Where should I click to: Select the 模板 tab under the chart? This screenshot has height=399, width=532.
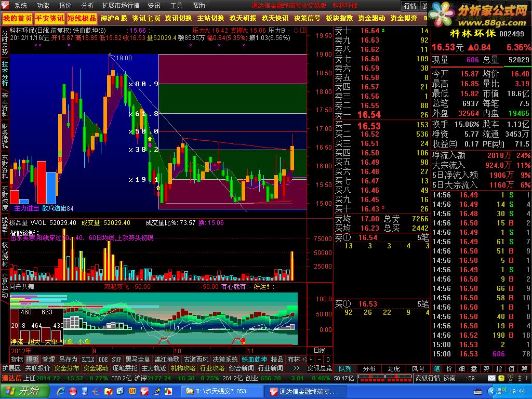click(33, 360)
